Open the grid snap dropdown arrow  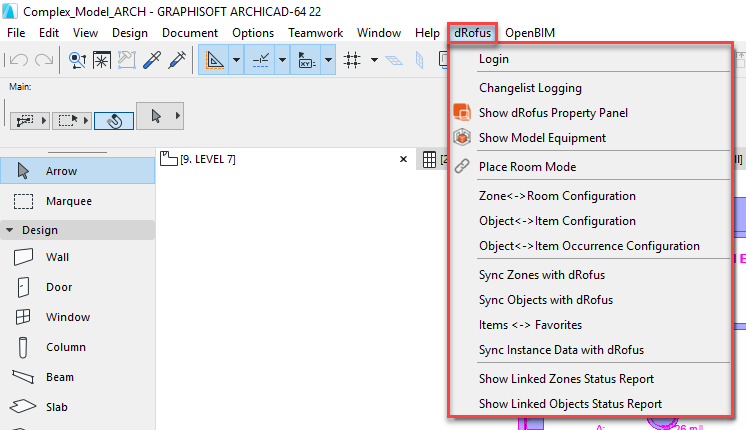coord(373,60)
